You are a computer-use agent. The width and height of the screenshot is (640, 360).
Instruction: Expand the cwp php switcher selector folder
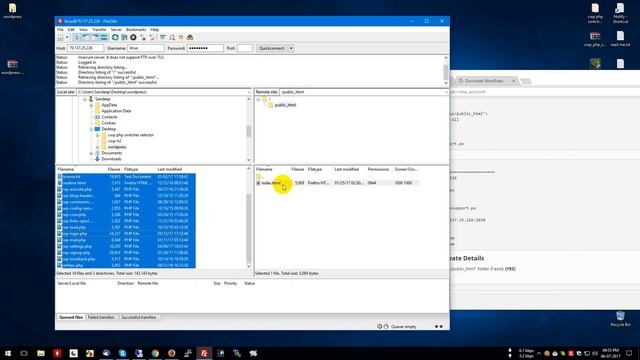pos(98,135)
